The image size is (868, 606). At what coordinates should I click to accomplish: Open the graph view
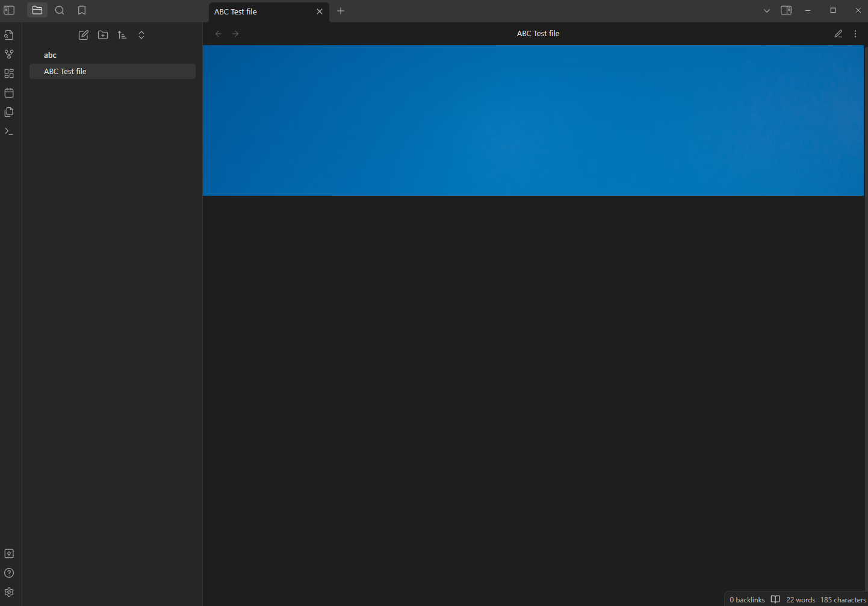click(x=9, y=54)
